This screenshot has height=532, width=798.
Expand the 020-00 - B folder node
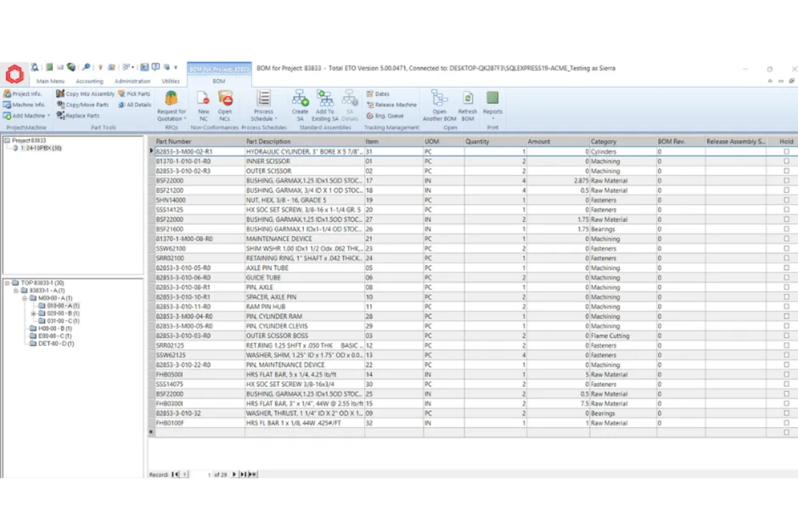34,313
